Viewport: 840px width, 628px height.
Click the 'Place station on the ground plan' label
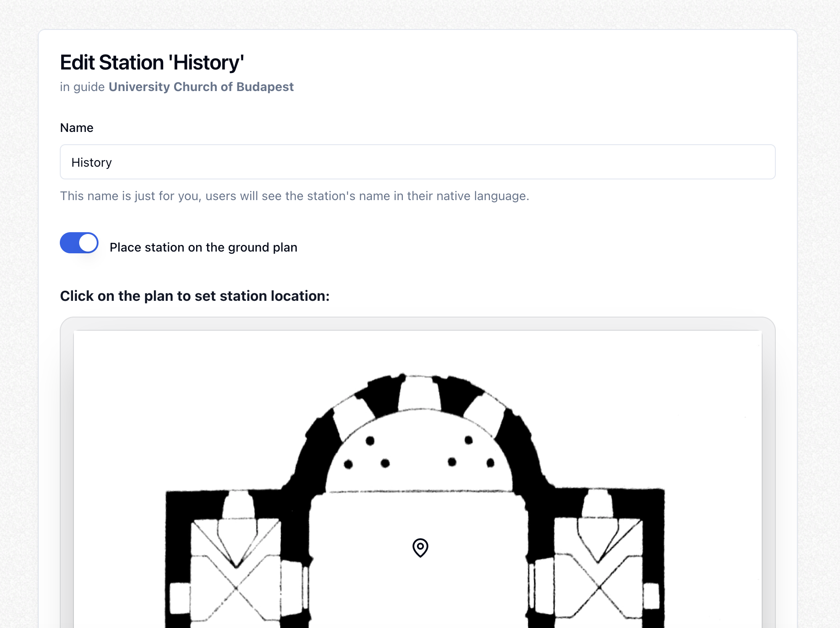point(203,247)
